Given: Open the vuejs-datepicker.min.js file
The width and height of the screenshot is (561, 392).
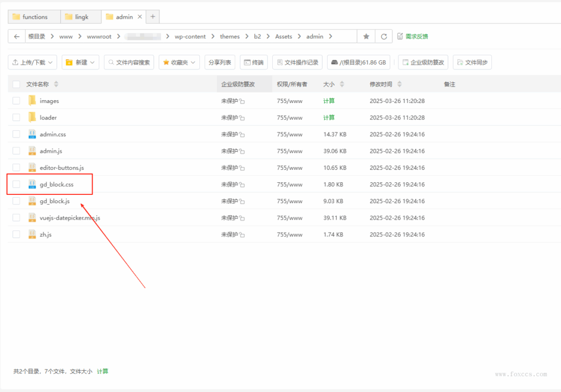Looking at the screenshot, I should tap(70, 217).
